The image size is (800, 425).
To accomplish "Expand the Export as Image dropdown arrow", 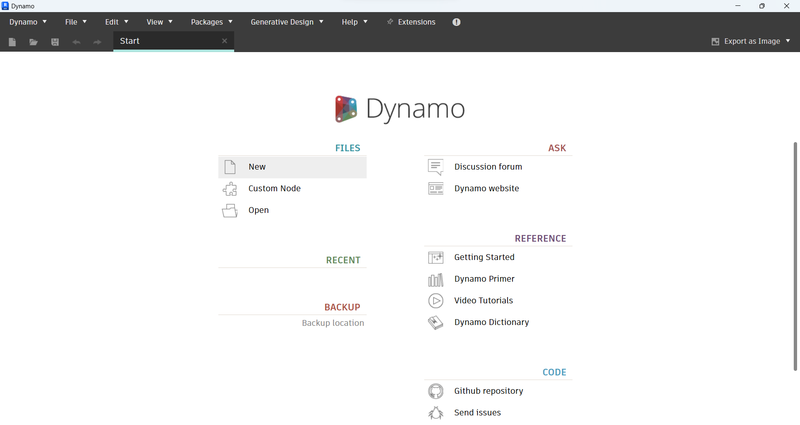I will point(788,41).
